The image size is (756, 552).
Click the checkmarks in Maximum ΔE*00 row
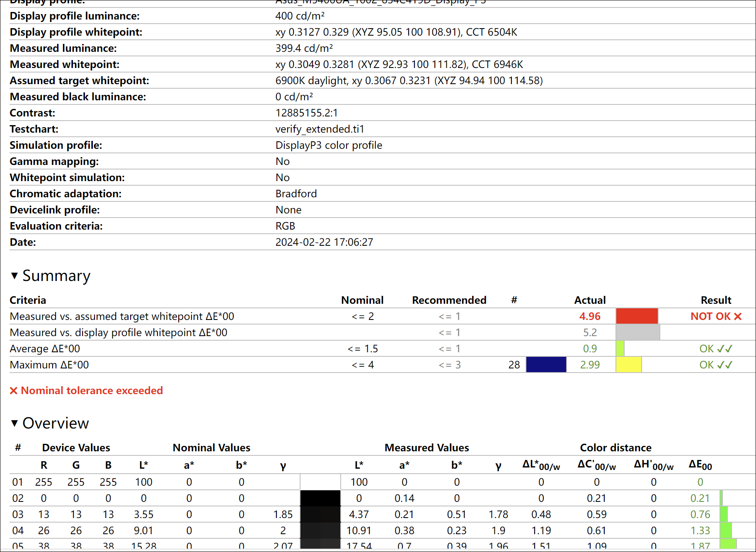[725, 365]
